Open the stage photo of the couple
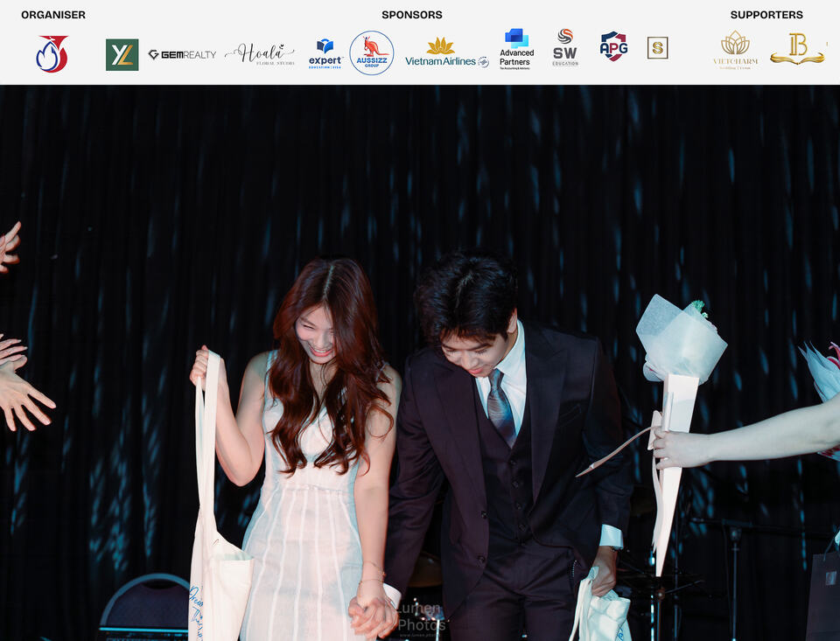The width and height of the screenshot is (840, 641). [x=420, y=363]
